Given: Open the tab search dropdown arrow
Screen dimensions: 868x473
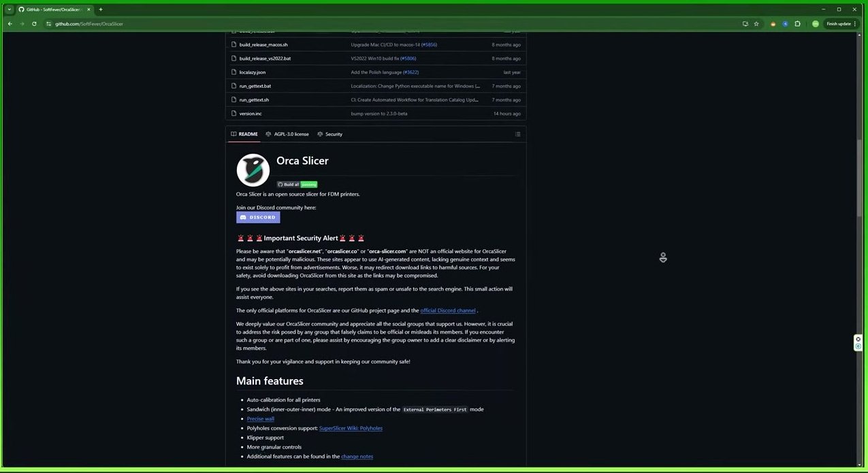Looking at the screenshot, I should 10,10.
